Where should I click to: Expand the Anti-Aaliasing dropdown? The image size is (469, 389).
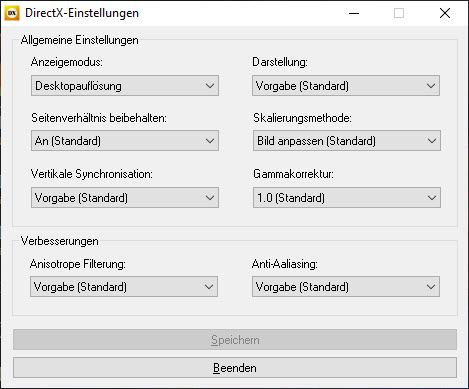(346, 287)
